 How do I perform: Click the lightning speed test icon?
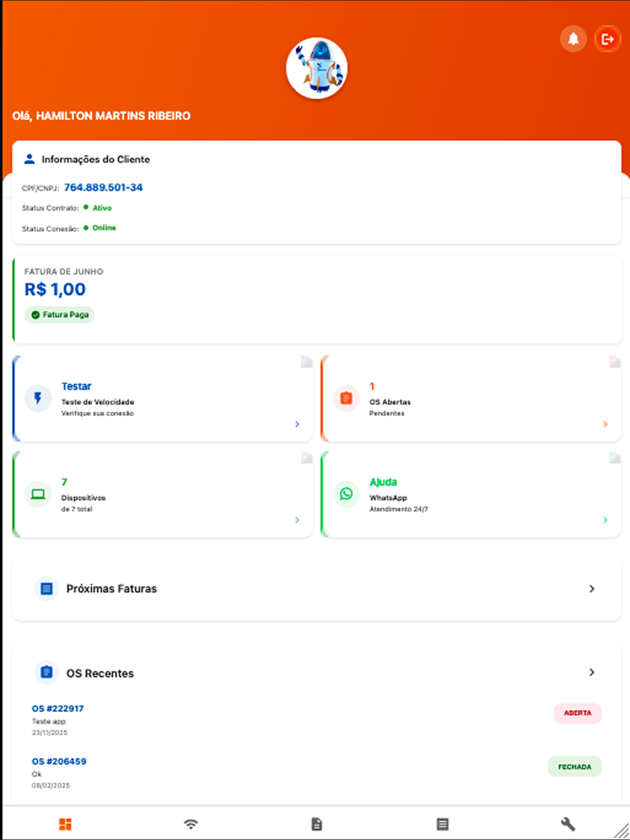click(x=38, y=398)
